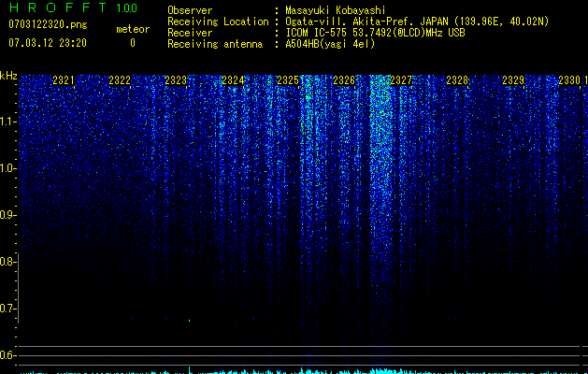Select observer name Masayuki Kobayashi
Image resolution: width=588 pixels, height=374 pixels.
336,10
